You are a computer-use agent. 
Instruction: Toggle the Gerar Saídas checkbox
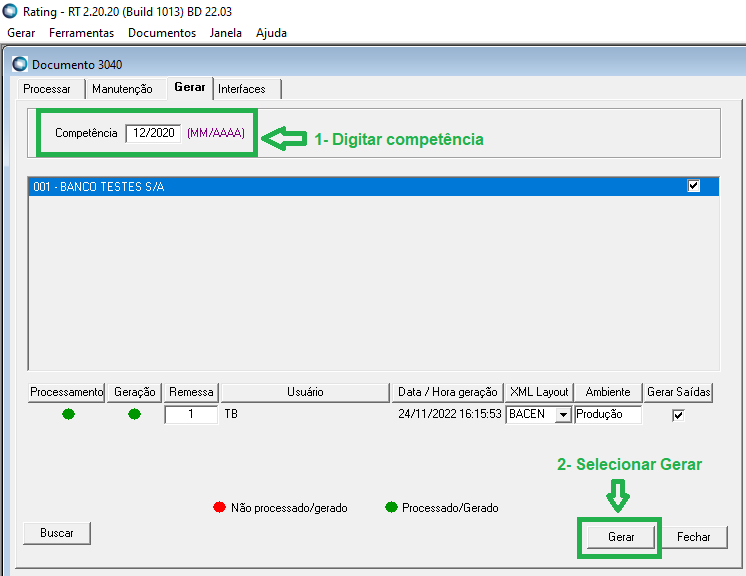pyautogui.click(x=678, y=415)
